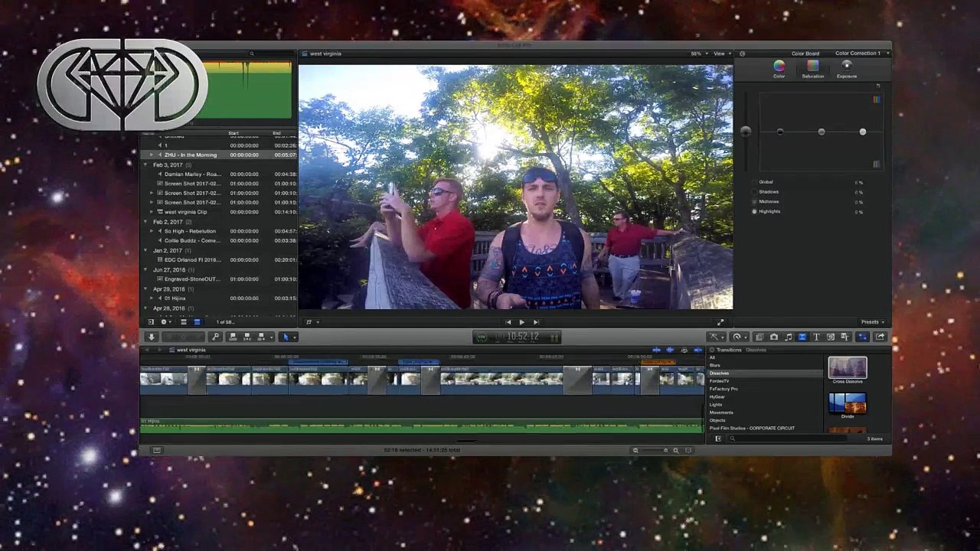Screen dimensions: 980x551
Task: Open the Enhancements magic wand menu
Action: coord(715,337)
